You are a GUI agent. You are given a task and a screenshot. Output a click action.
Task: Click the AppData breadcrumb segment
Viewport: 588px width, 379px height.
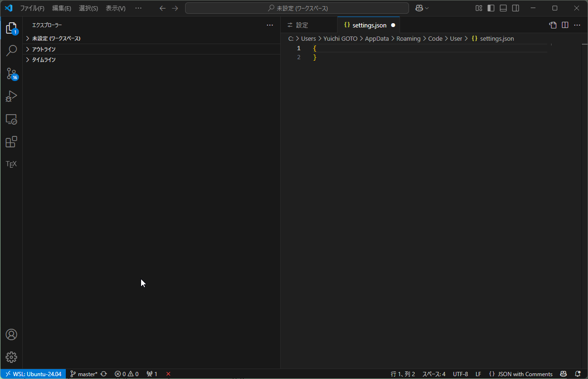coord(377,38)
